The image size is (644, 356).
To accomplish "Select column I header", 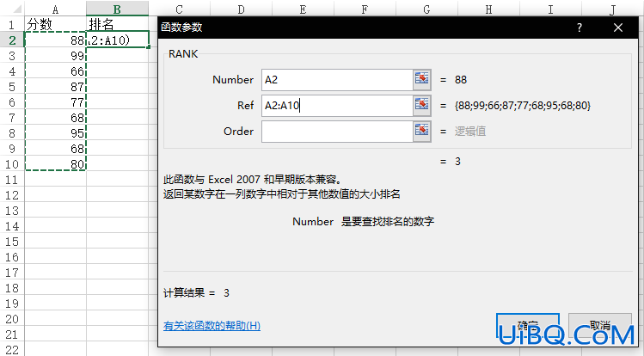I will point(551,9).
